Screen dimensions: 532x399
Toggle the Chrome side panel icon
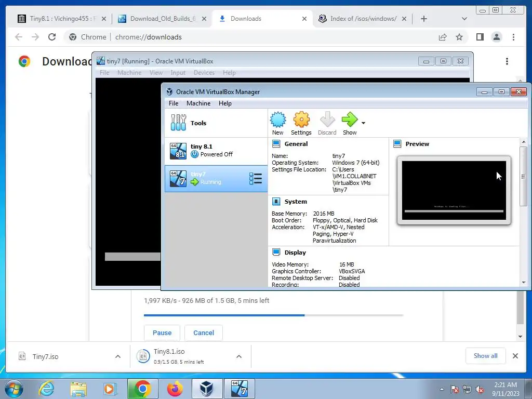480,37
